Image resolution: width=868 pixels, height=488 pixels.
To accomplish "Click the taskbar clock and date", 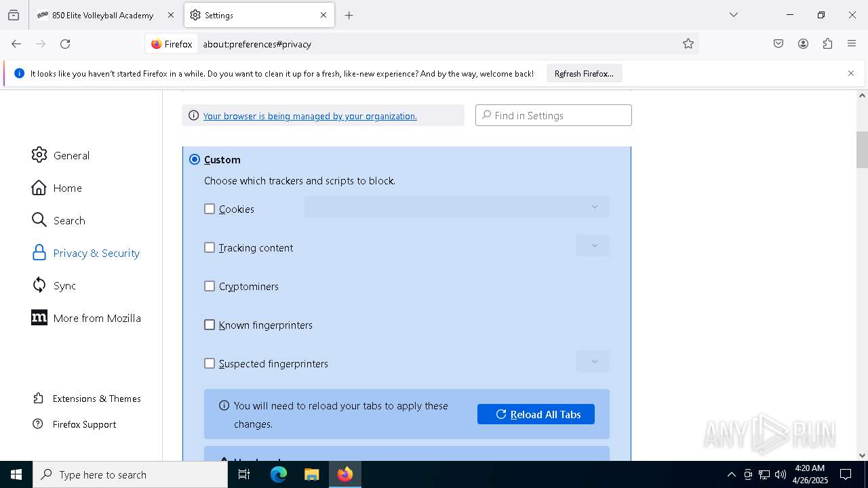I will coord(809,474).
